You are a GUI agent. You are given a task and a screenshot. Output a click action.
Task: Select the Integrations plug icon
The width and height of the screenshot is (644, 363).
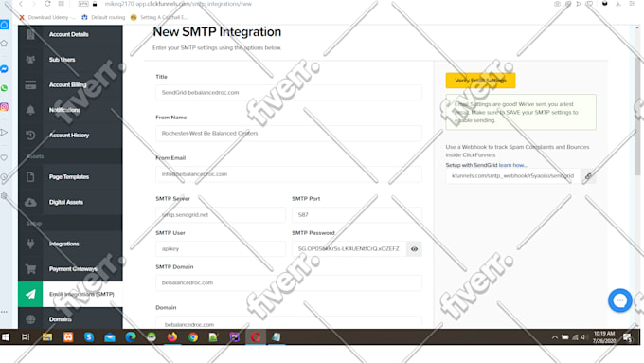tap(30, 244)
